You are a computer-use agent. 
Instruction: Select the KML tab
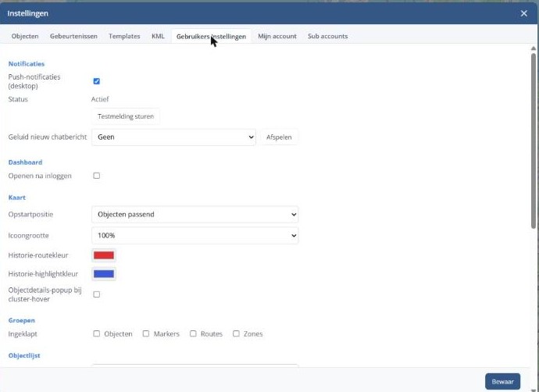tap(158, 36)
